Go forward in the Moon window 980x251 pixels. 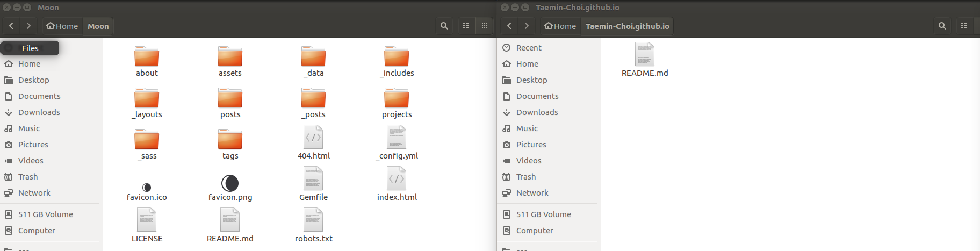pyautogui.click(x=28, y=26)
